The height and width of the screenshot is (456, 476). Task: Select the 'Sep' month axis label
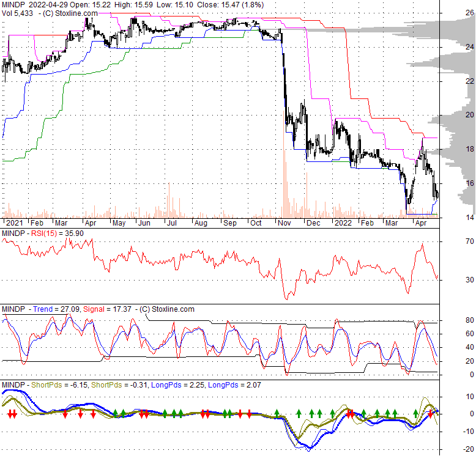point(230,223)
